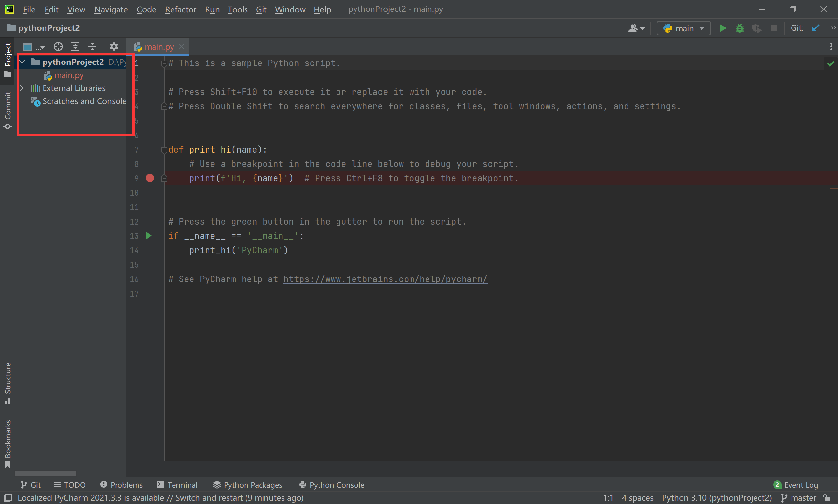Toggle the breakpoint on line 9
Viewport: 838px width, 504px height.
tap(150, 178)
